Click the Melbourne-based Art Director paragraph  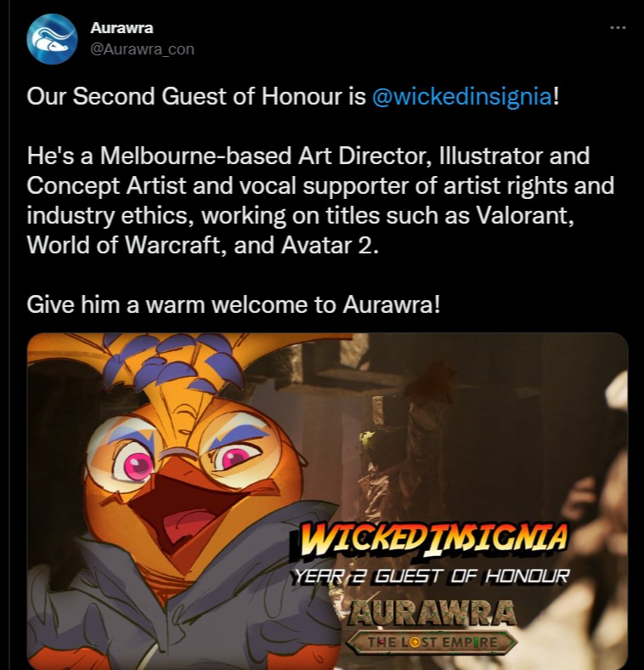pos(320,201)
